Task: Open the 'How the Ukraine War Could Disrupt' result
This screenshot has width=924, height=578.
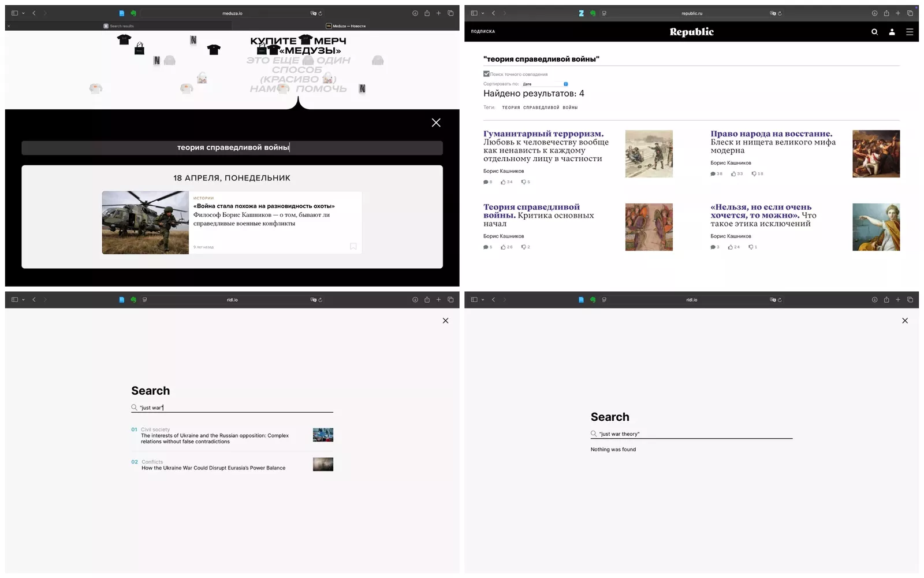Action: tap(213, 468)
